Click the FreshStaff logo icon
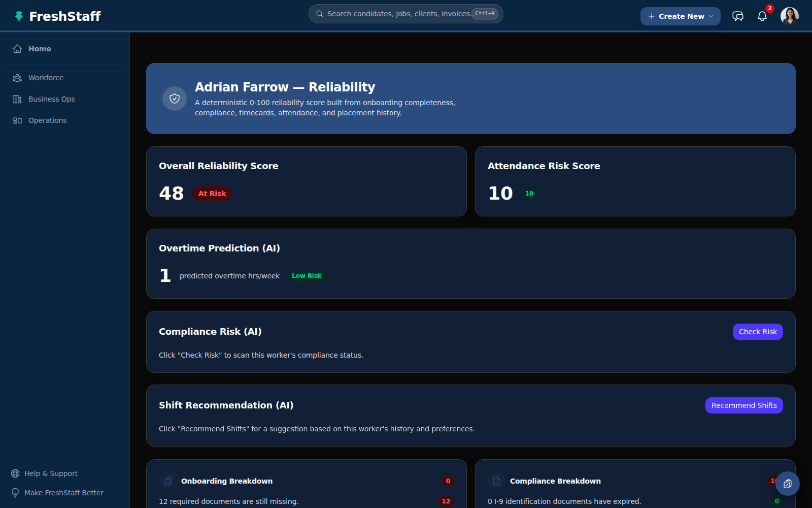 [x=19, y=16]
